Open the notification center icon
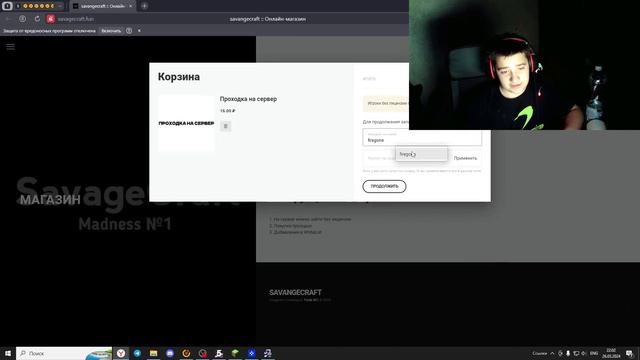The height and width of the screenshot is (360, 640). coord(630,353)
